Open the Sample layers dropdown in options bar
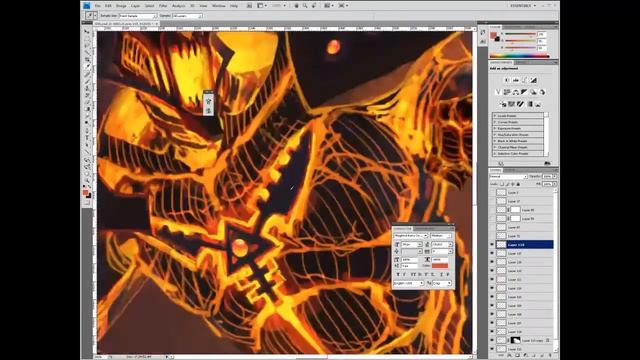 187,16
